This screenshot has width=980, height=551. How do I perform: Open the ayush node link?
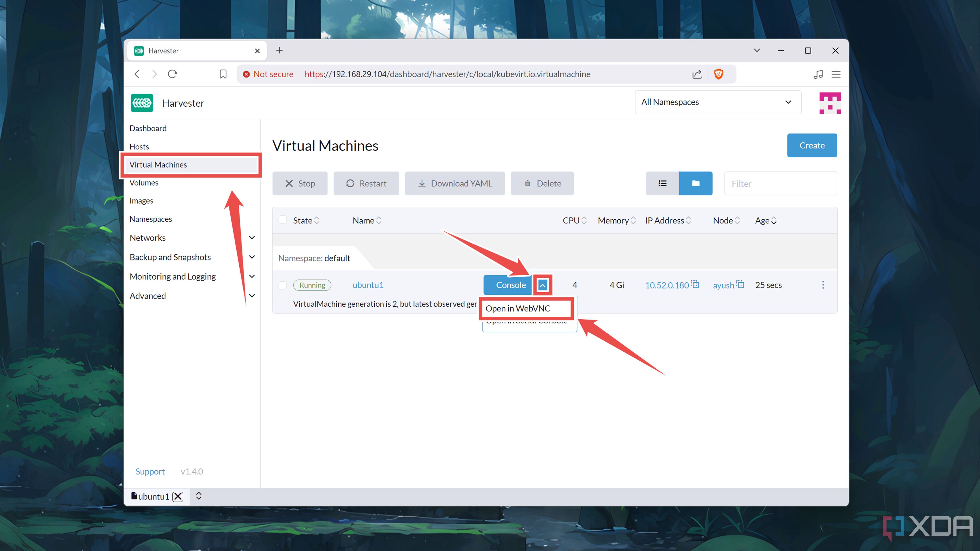point(723,285)
